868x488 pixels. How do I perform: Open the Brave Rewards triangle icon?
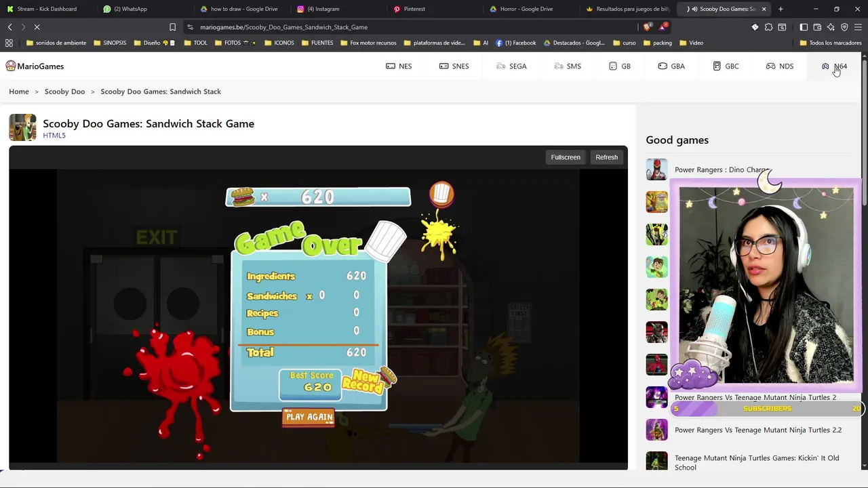(664, 27)
